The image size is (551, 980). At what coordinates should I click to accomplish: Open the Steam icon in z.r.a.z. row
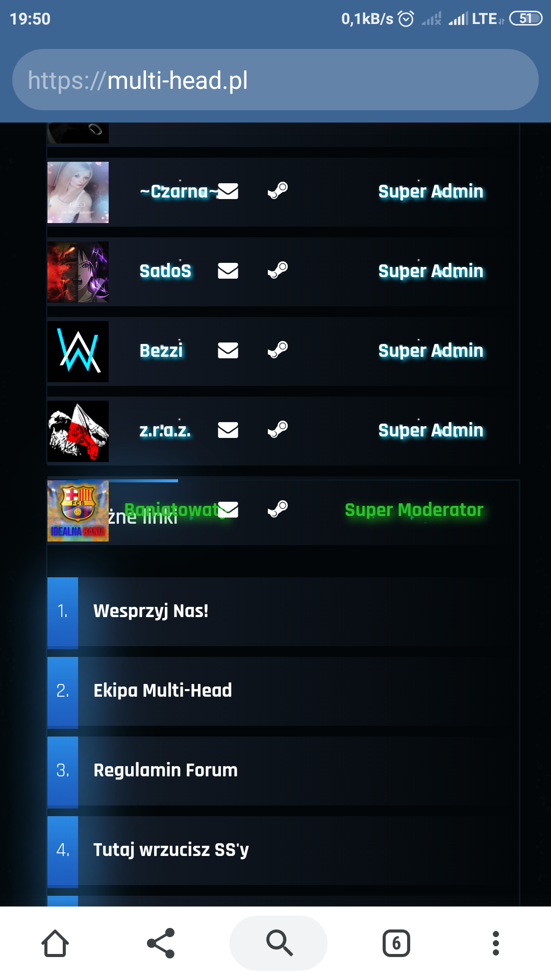click(278, 429)
